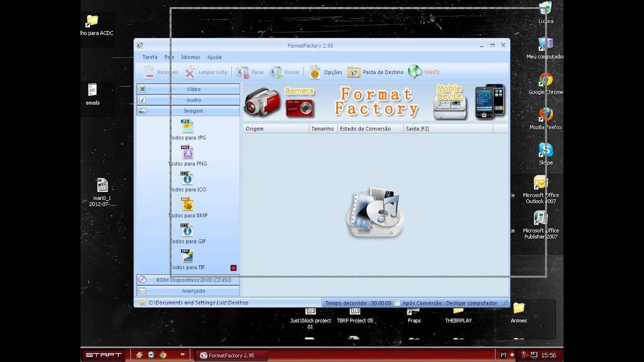
Task: Click the C:\Documents and Settings\Luiz\Desktop path
Action: (x=199, y=303)
